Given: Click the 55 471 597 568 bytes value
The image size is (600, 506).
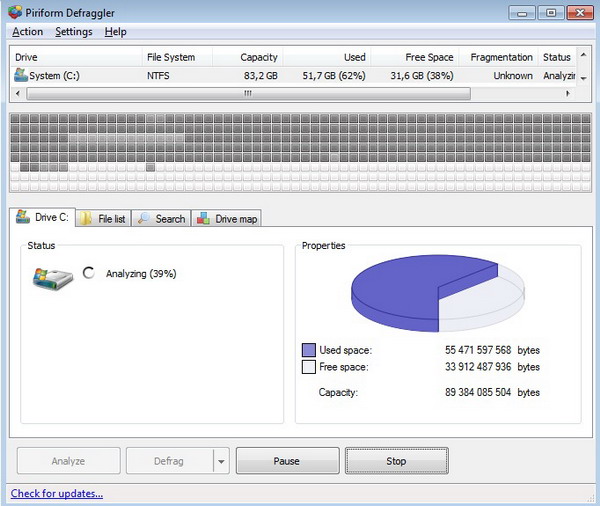Looking at the screenshot, I should click(492, 350).
